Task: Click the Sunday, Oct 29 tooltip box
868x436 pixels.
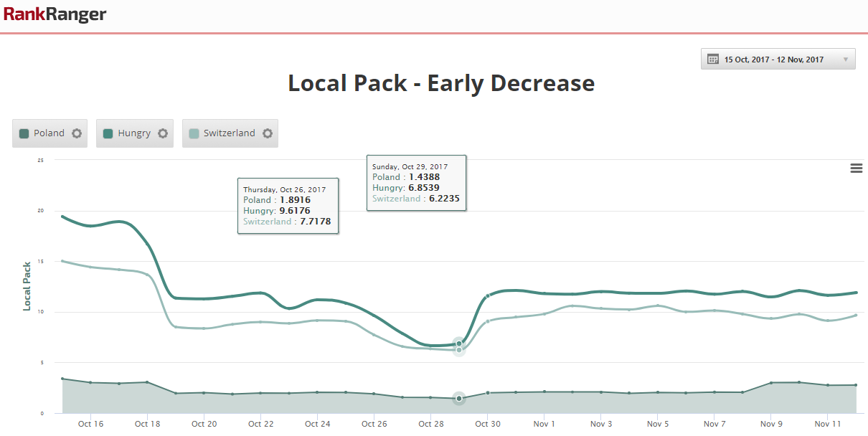Action: pos(416,182)
